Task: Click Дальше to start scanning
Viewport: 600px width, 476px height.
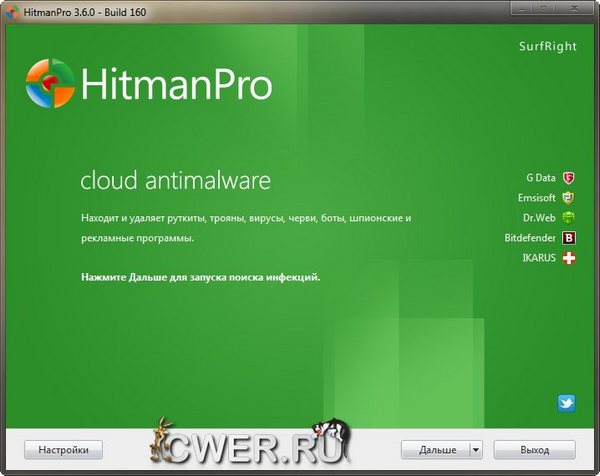Action: click(x=436, y=450)
